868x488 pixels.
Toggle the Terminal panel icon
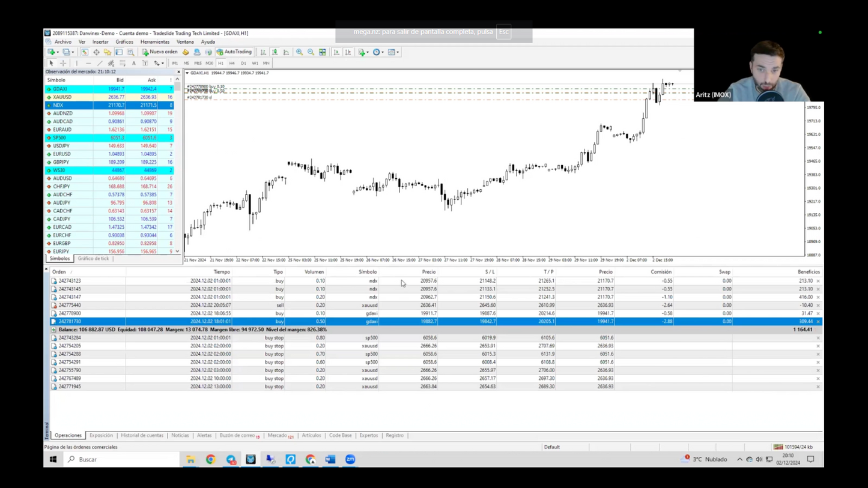(119, 52)
